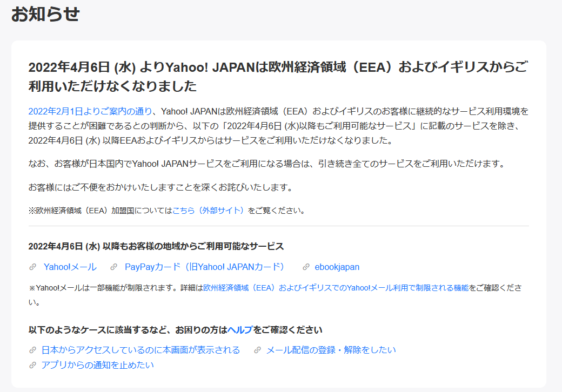Click the text お客様にはご不便をおかけいたしますことを深くお詫びいたします

click(x=161, y=187)
